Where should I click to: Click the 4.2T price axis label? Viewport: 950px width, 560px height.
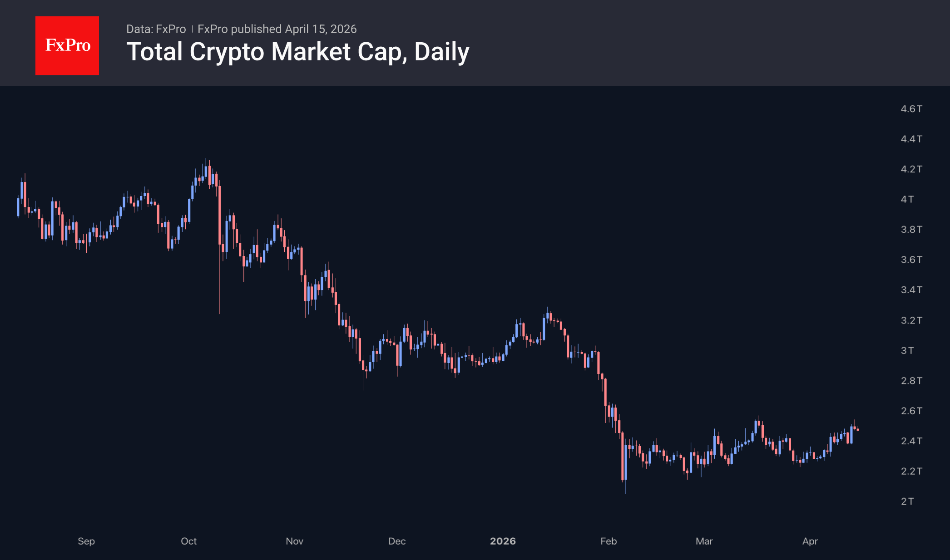click(x=911, y=169)
